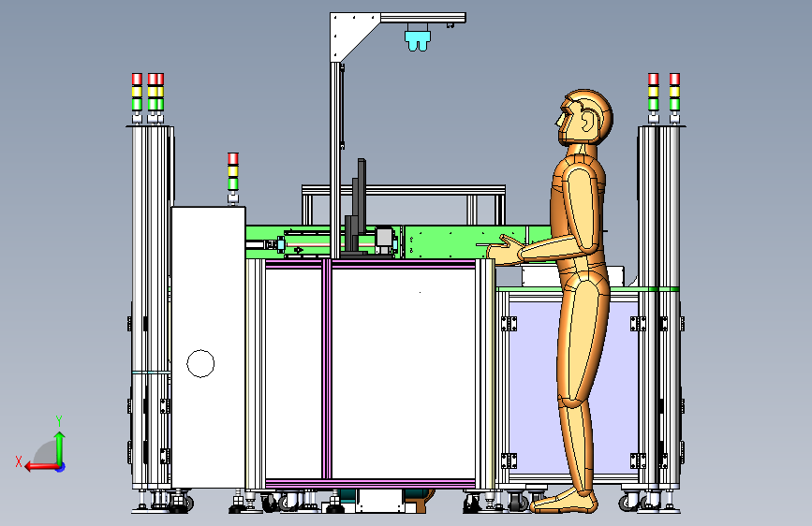
Task: Select the mannequin's foot
Action: tap(564, 501)
